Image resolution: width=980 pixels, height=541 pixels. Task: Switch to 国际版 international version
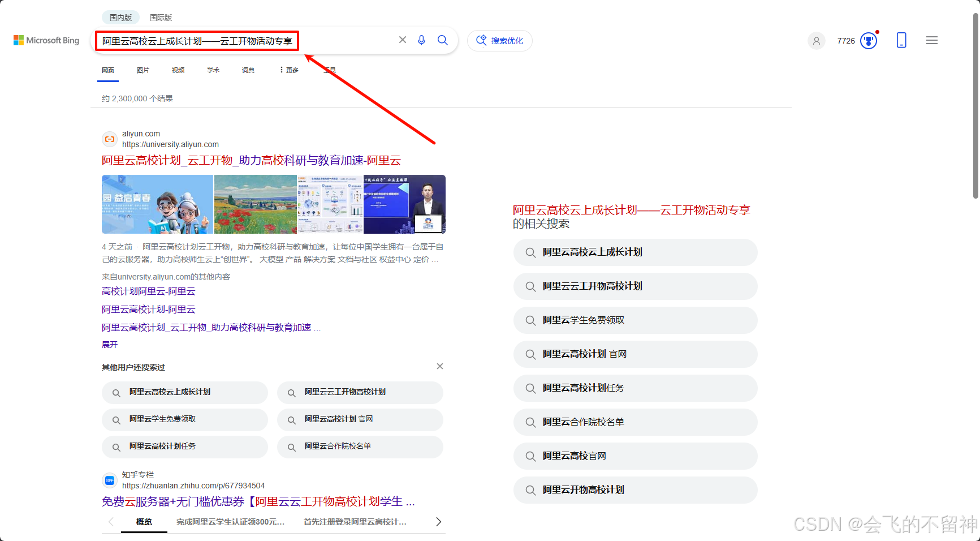tap(161, 18)
